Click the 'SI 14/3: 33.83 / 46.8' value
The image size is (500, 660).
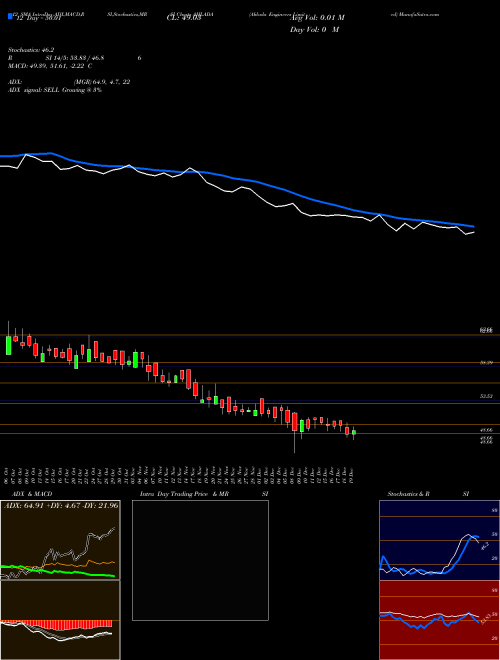click(75, 58)
